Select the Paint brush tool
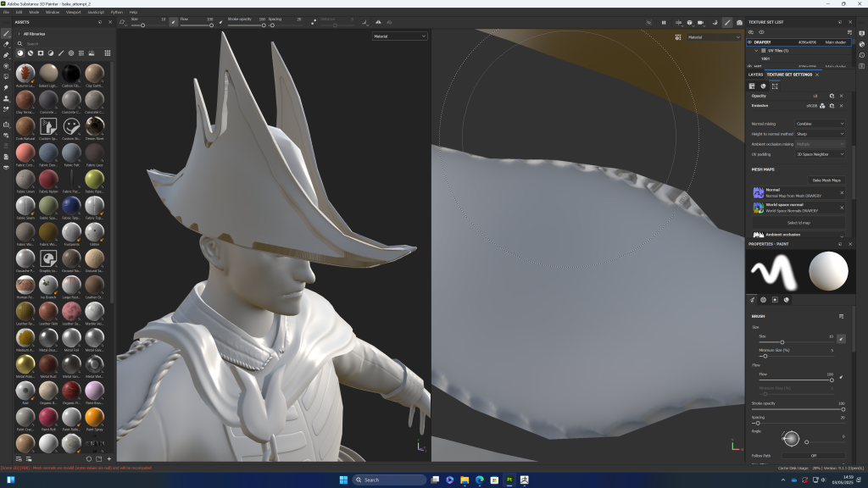The width and height of the screenshot is (868, 488). coord(6,34)
